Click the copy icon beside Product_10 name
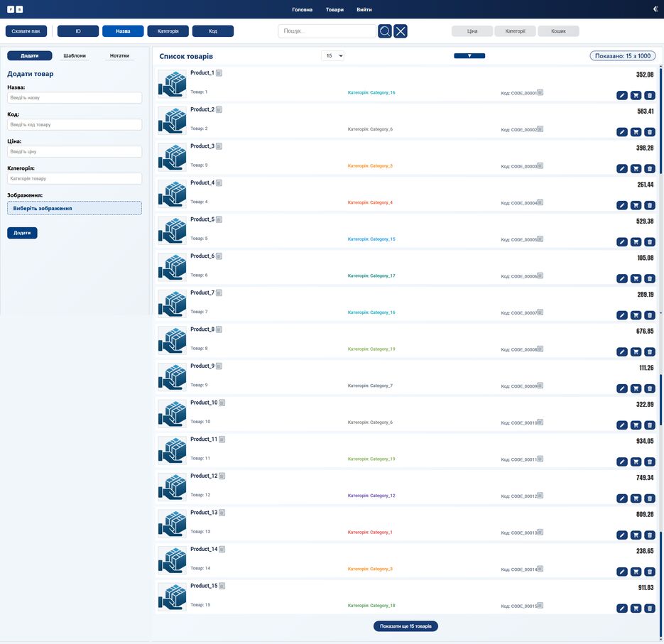This screenshot has width=664, height=644. [x=221, y=402]
